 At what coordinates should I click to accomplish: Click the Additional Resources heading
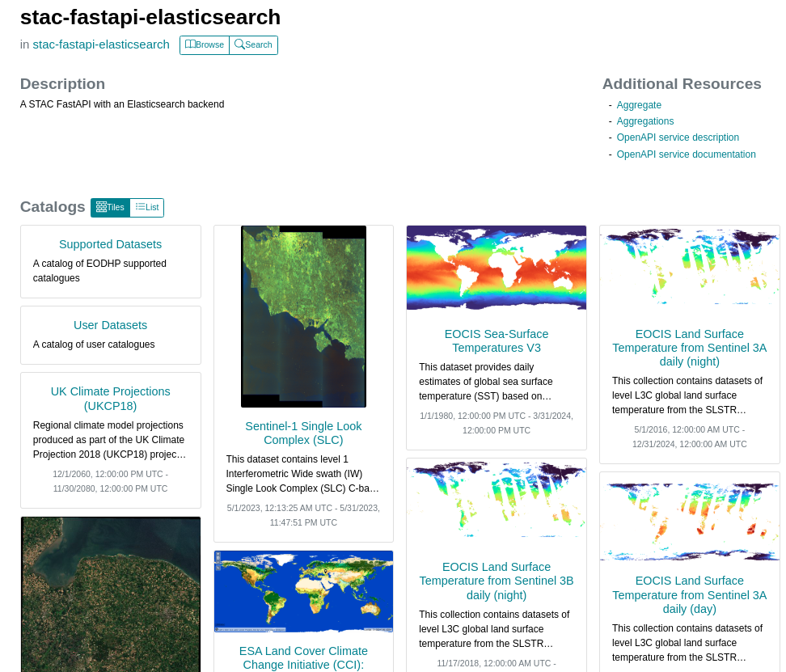click(x=682, y=83)
